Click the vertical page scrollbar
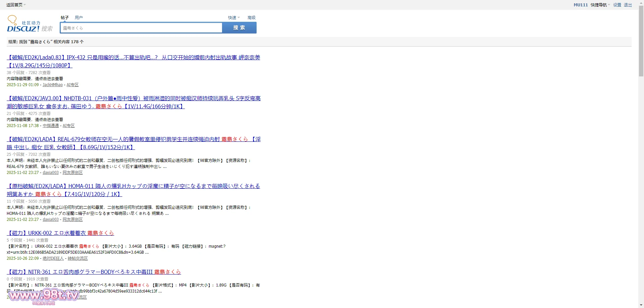This screenshot has width=644, height=308. (x=641, y=40)
